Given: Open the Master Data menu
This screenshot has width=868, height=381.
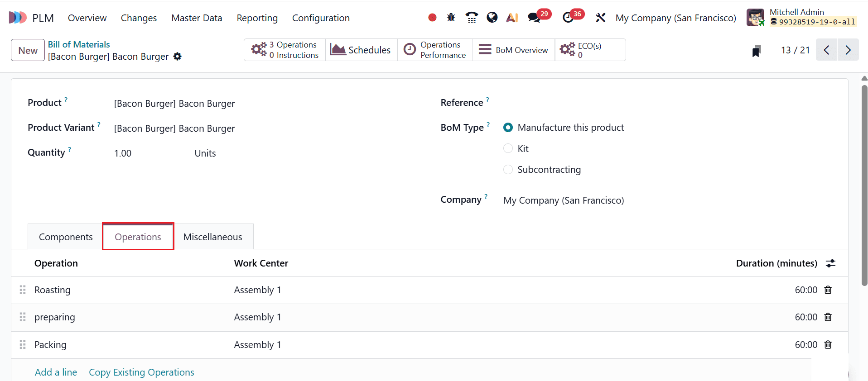Looking at the screenshot, I should [x=197, y=18].
